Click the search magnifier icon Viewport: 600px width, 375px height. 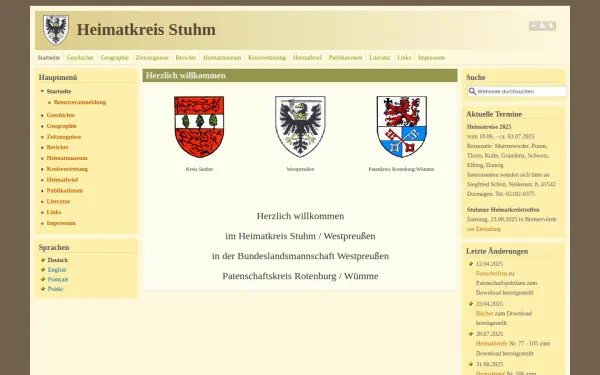[472, 91]
